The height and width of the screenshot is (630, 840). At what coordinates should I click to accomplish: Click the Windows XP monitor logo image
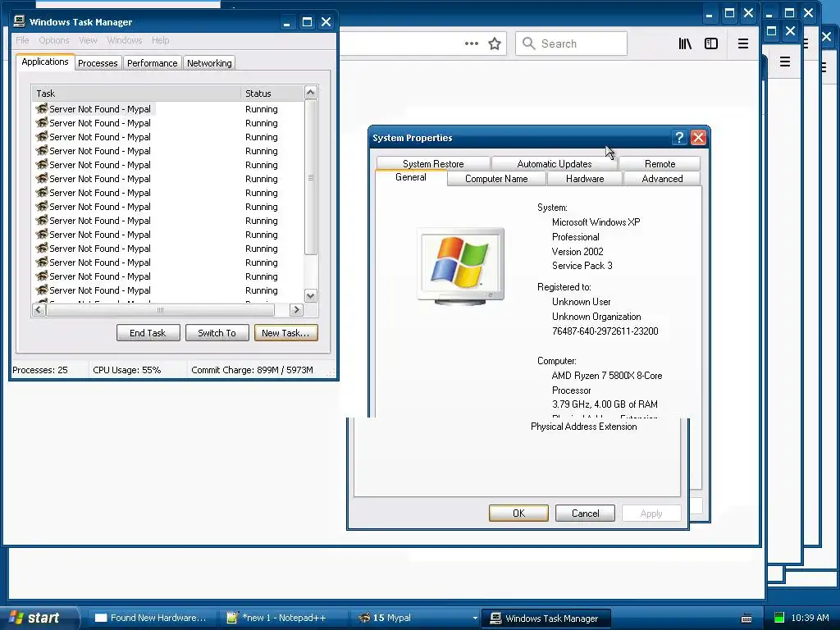click(461, 267)
